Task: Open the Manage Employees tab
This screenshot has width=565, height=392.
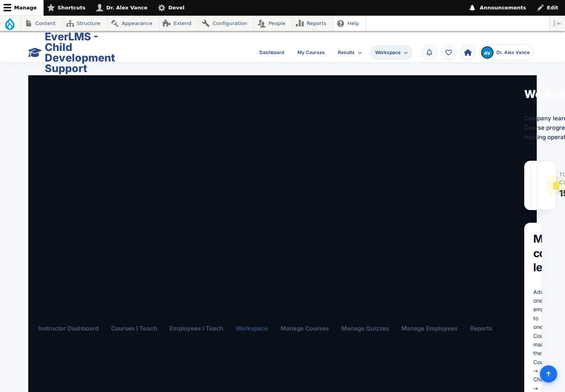Action: coord(429,328)
